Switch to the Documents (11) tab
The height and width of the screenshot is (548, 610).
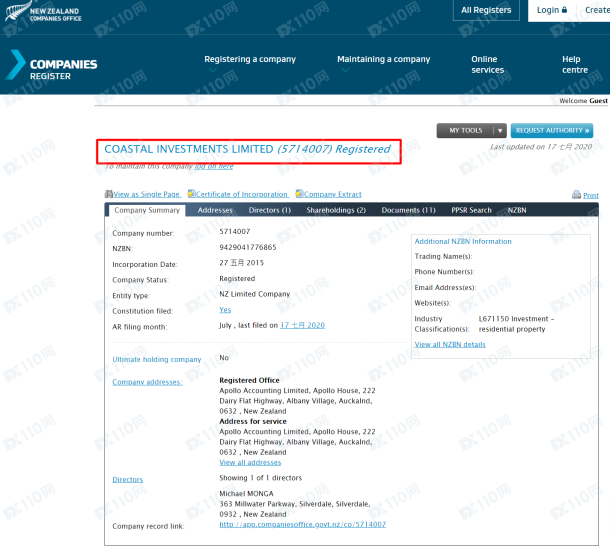tap(408, 210)
